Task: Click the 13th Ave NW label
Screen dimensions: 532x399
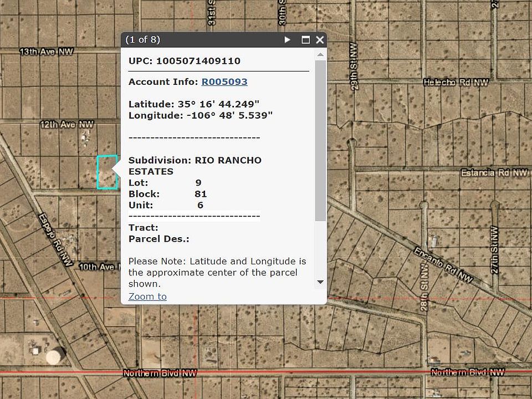Action: click(x=47, y=52)
